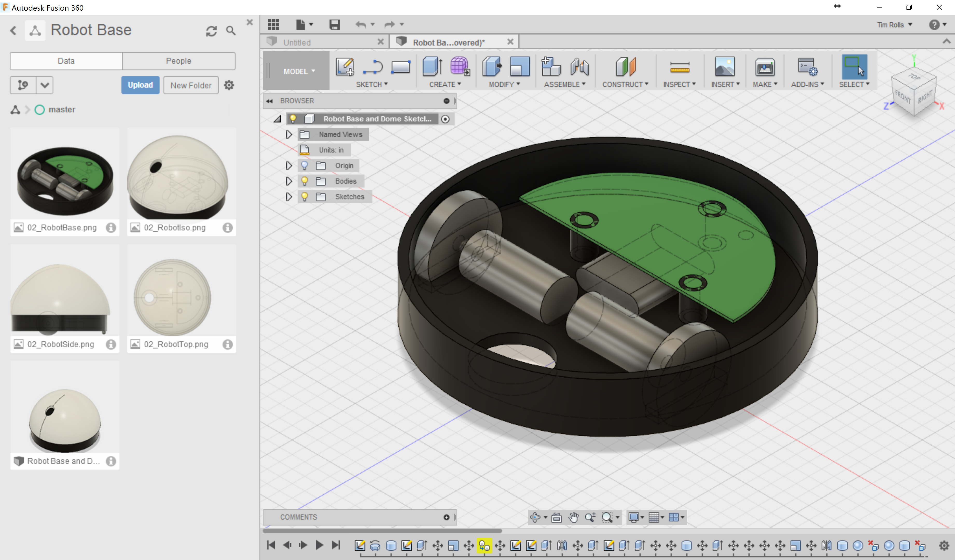Image resolution: width=955 pixels, height=560 pixels.
Task: Open the Tim Rolls account dropdown
Action: coord(894,25)
